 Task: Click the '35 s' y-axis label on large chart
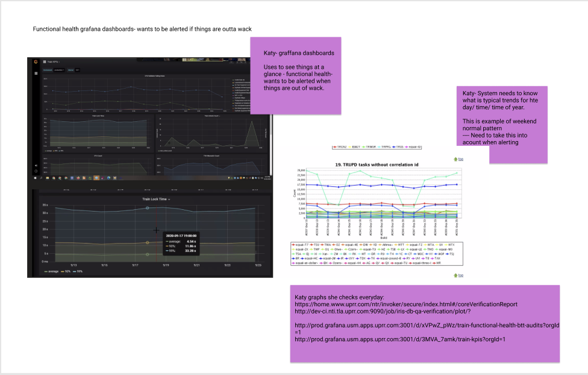[x=45, y=205]
